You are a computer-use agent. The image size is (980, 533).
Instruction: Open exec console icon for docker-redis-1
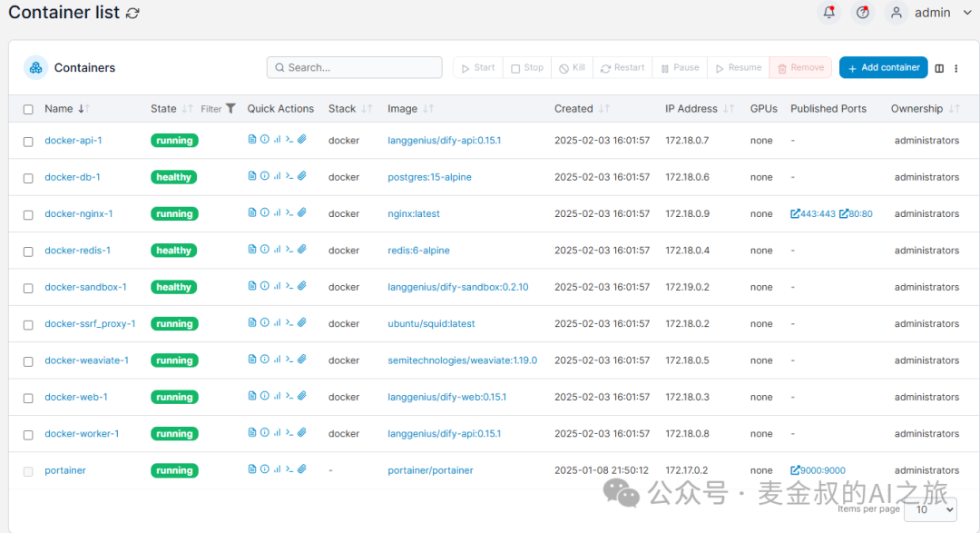pos(289,250)
